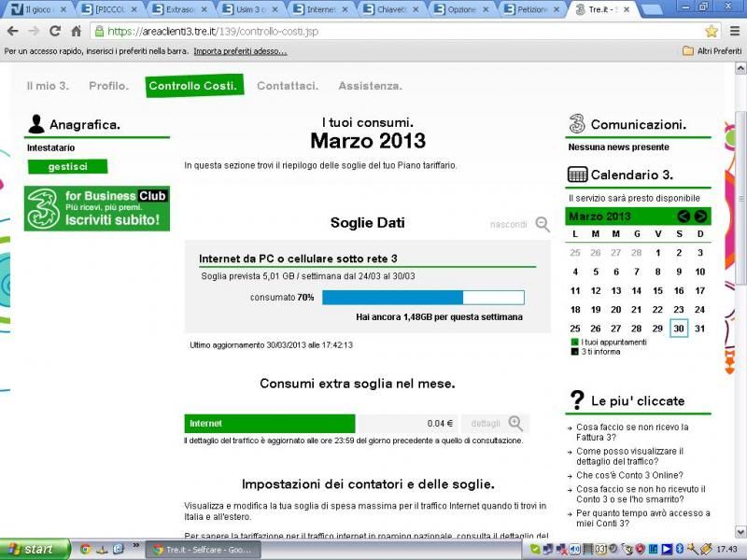Click the 'Ultimo aggiornamento 30/03/2013' text

pos(271,345)
